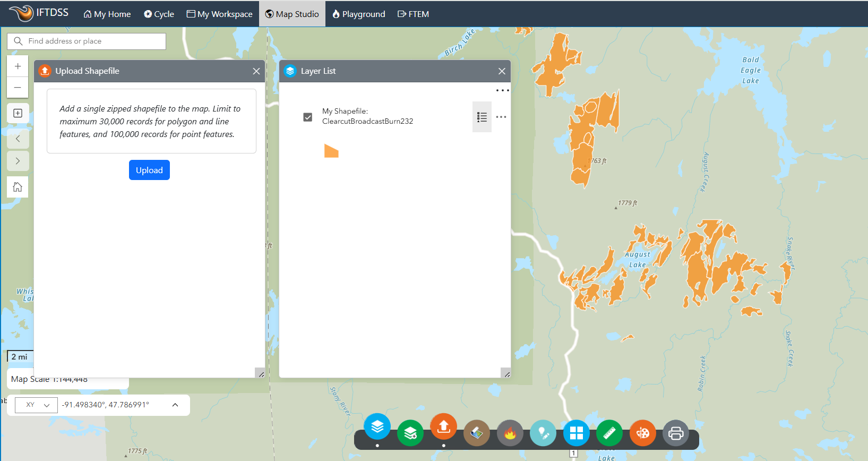Click the Find address or place field
The width and height of the screenshot is (868, 461).
click(x=87, y=41)
